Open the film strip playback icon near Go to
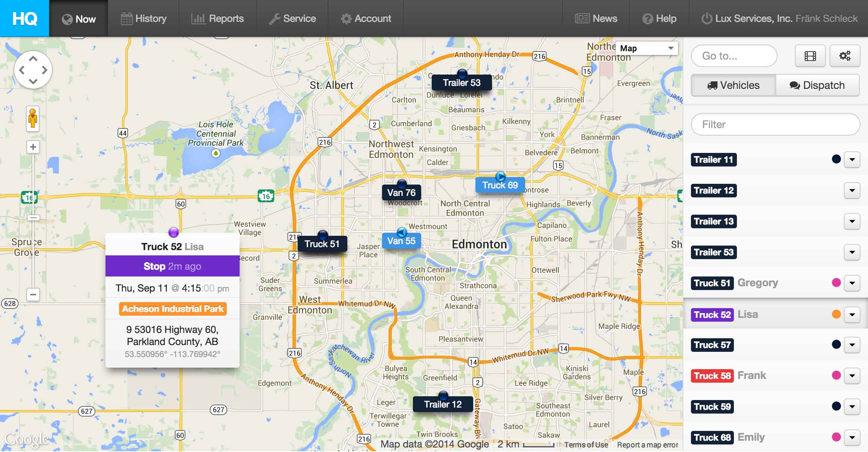 [810, 56]
